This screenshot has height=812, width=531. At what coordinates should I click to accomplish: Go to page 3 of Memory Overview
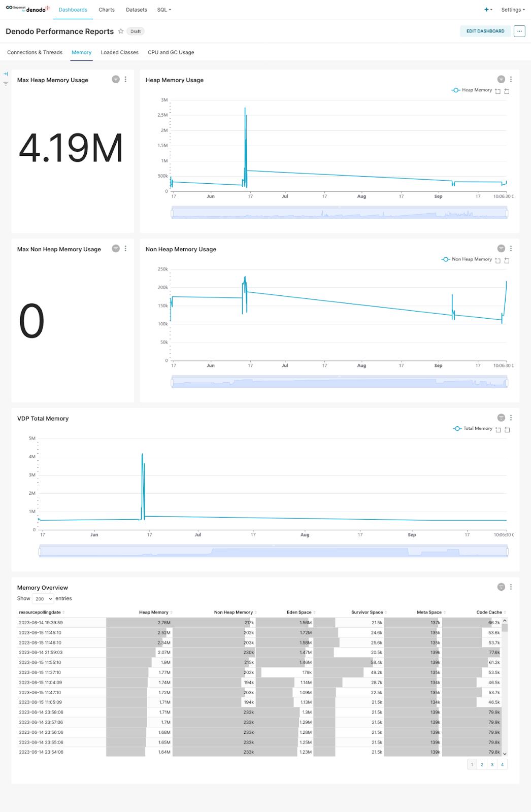tap(492, 764)
